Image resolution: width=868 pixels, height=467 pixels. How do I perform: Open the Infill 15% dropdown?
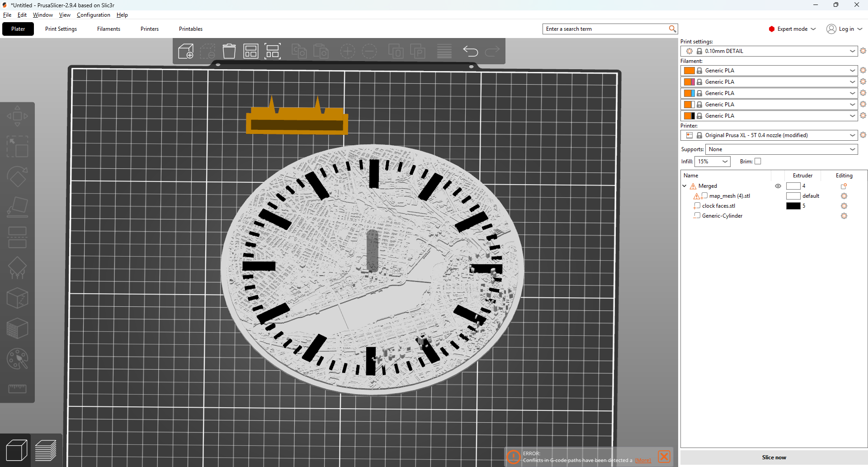712,162
